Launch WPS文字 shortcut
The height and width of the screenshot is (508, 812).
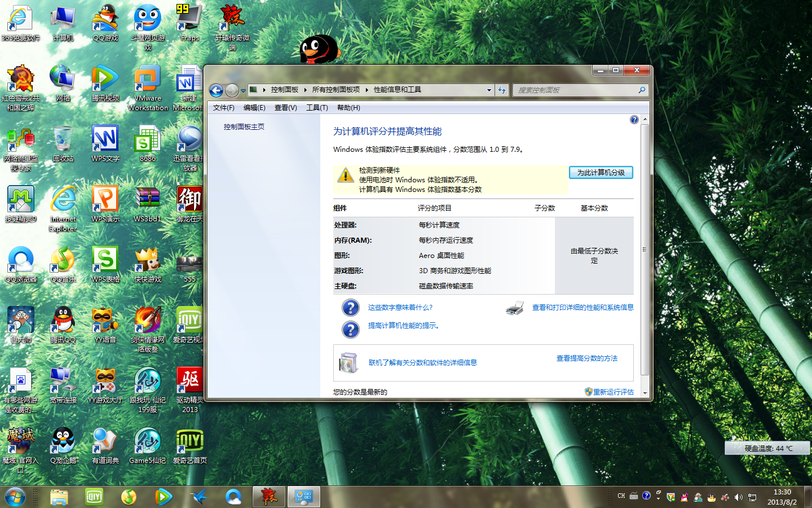105,144
